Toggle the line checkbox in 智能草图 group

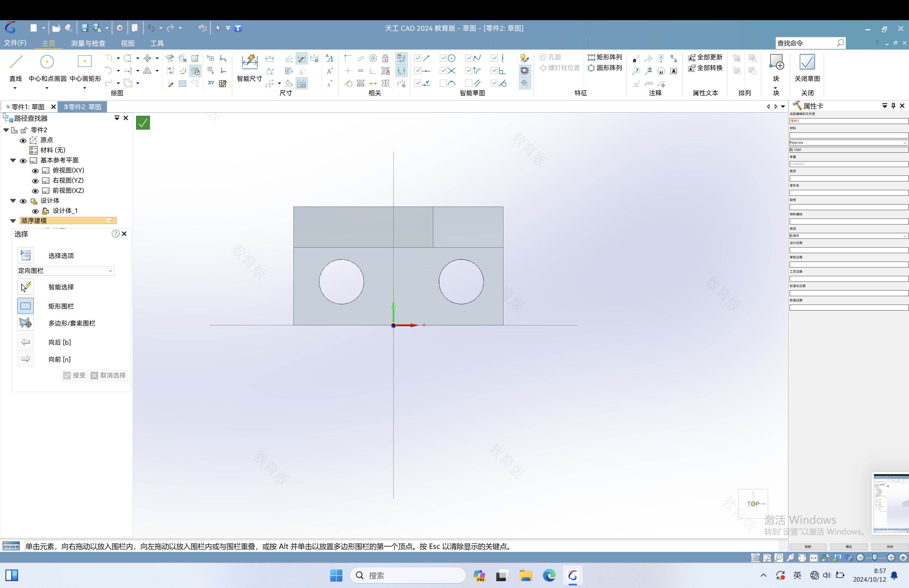[x=418, y=58]
